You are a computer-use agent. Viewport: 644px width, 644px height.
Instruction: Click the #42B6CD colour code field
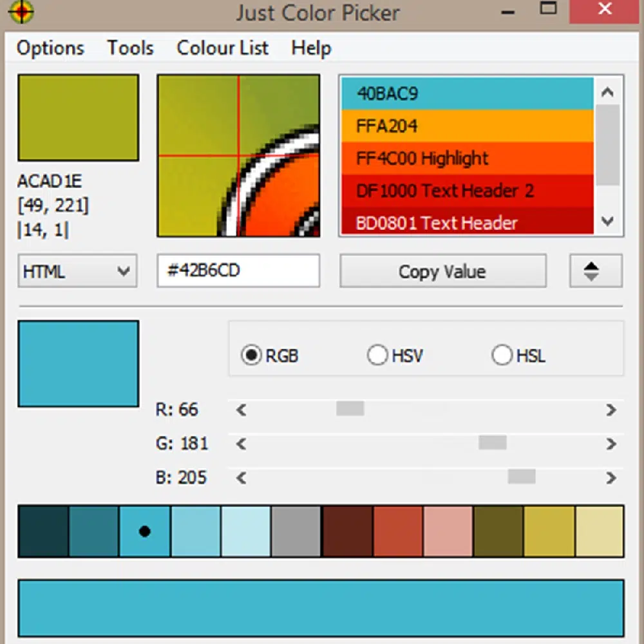(x=238, y=270)
